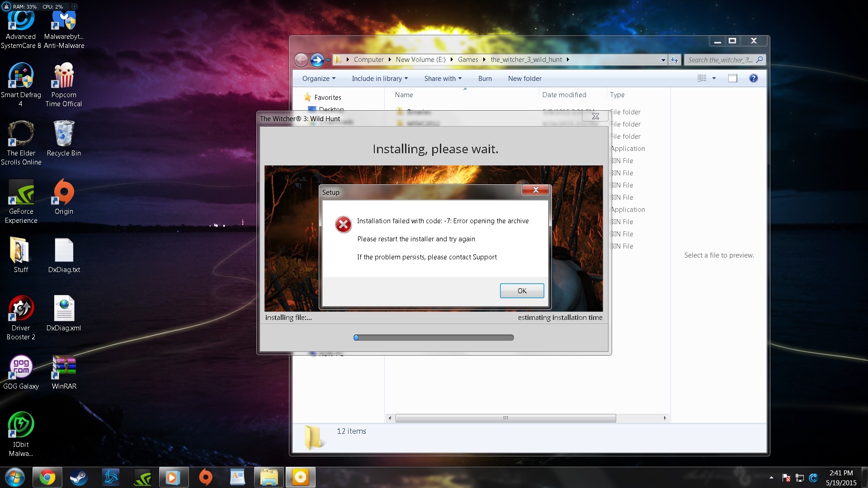
Task: Select WinRAR desktop icon
Action: (64, 372)
